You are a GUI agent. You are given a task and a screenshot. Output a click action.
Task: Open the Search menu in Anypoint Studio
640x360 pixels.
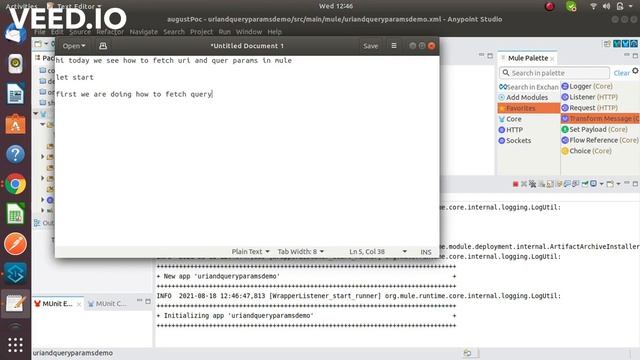(x=174, y=32)
